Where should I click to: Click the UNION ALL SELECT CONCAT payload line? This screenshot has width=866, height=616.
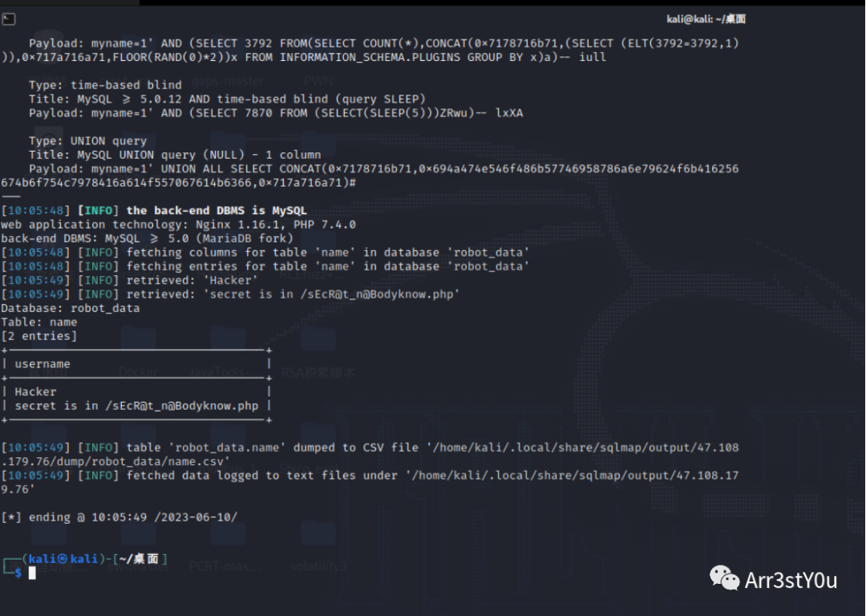[x=370, y=176]
